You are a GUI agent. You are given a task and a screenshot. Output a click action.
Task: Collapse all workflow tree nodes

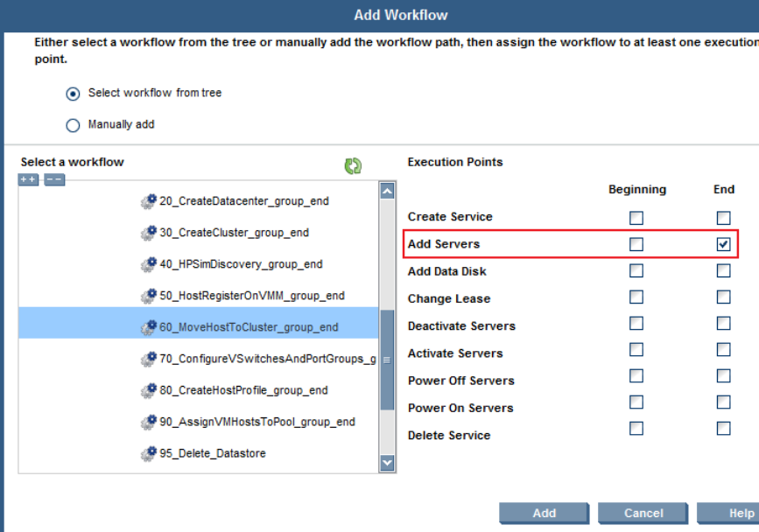(x=54, y=179)
